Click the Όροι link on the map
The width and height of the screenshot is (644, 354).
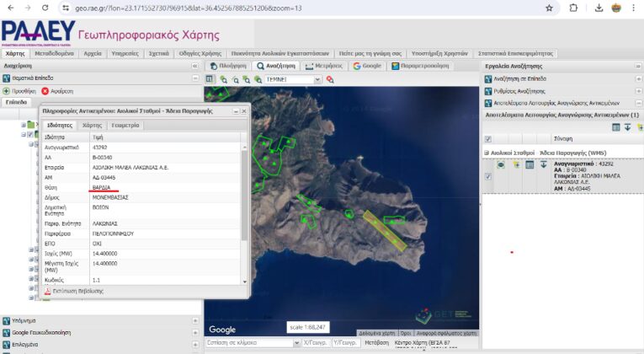(406, 333)
